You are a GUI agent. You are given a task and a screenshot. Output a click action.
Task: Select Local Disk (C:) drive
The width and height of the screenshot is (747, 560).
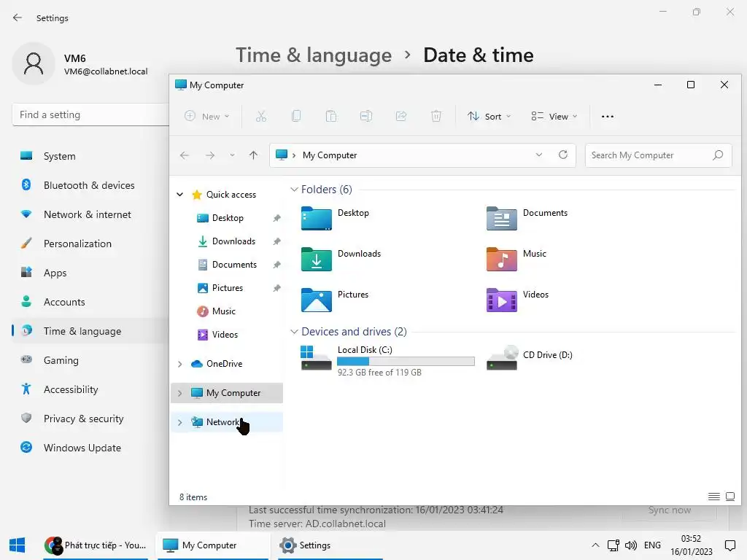(388, 360)
